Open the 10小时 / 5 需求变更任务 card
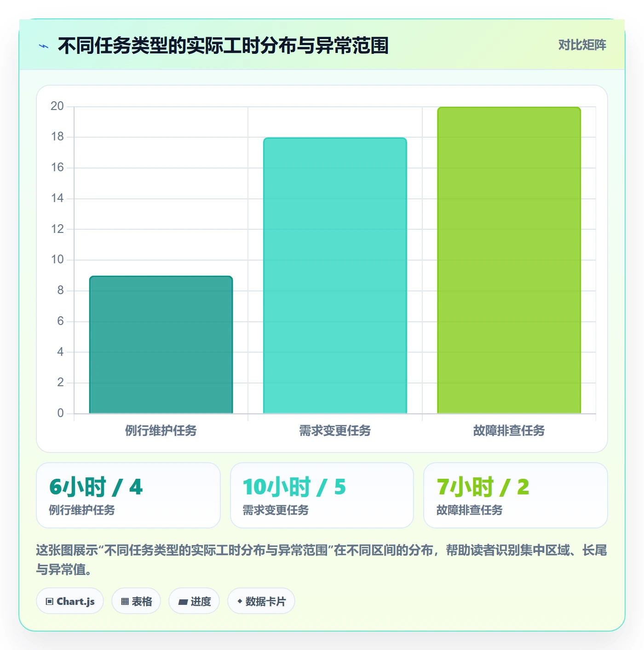This screenshot has height=650, width=644. coord(322,495)
